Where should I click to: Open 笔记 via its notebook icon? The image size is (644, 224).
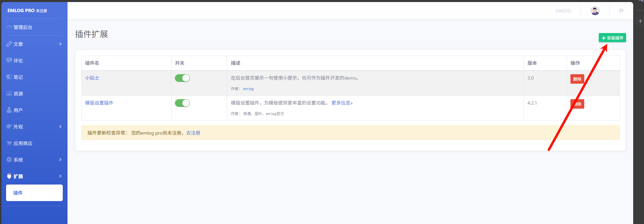[x=9, y=77]
